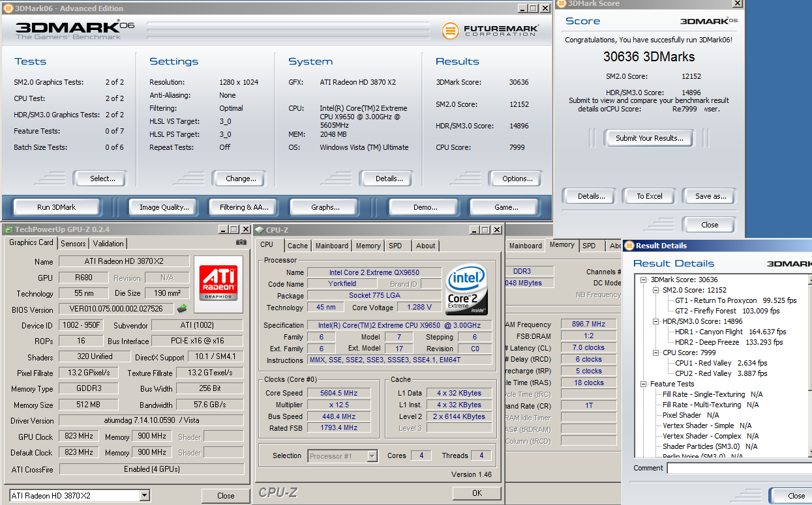Click Submit Your Results button
The image size is (812, 505).
click(650, 138)
